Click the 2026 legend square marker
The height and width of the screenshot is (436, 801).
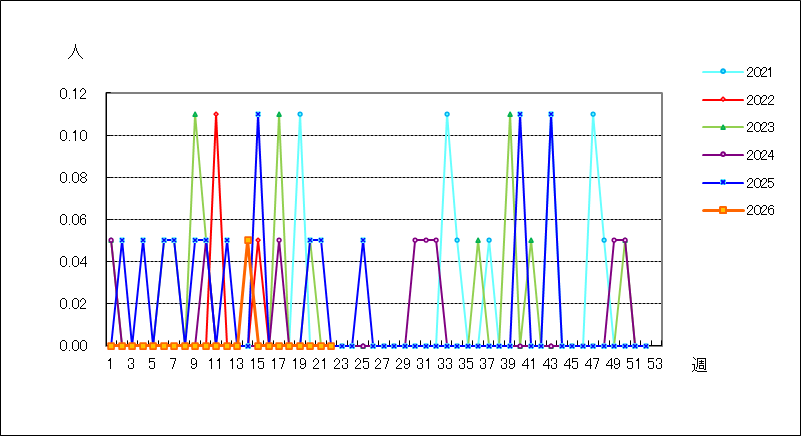(723, 210)
